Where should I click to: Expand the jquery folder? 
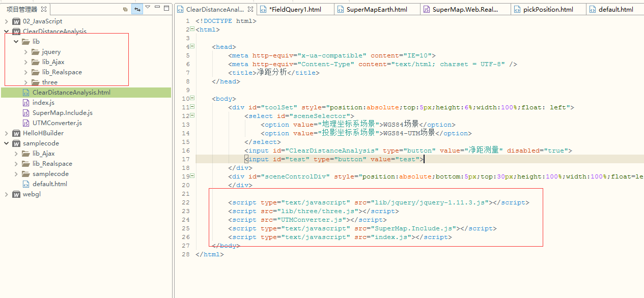click(x=25, y=52)
